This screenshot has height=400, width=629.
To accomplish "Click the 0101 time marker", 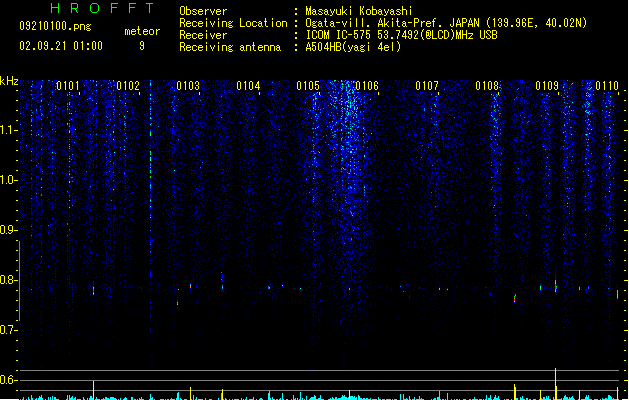I will pyautogui.click(x=68, y=86).
